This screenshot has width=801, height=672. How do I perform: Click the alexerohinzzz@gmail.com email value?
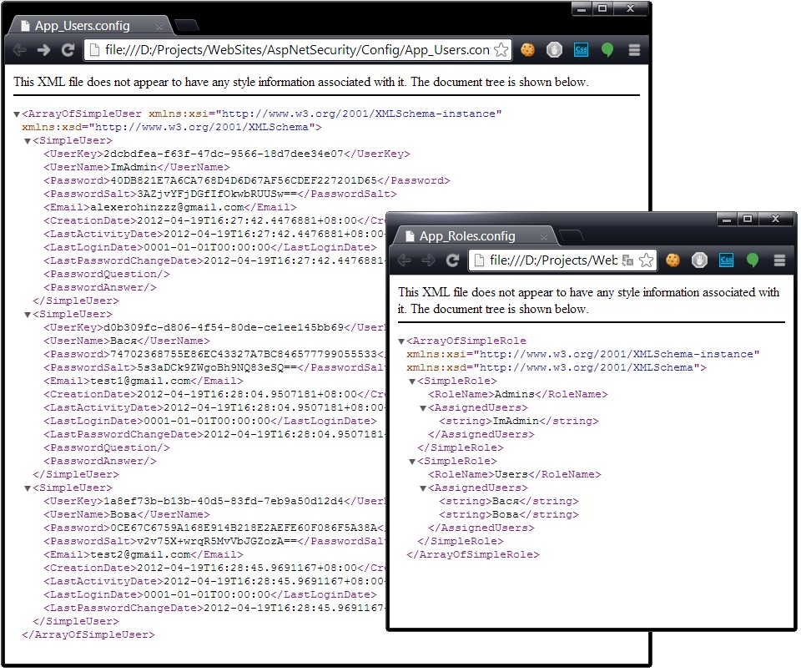(167, 208)
